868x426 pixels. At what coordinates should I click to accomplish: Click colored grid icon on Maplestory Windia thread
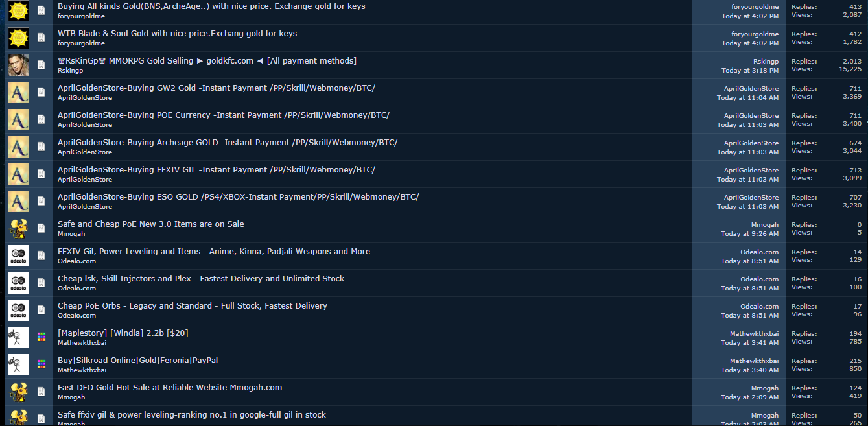(41, 337)
